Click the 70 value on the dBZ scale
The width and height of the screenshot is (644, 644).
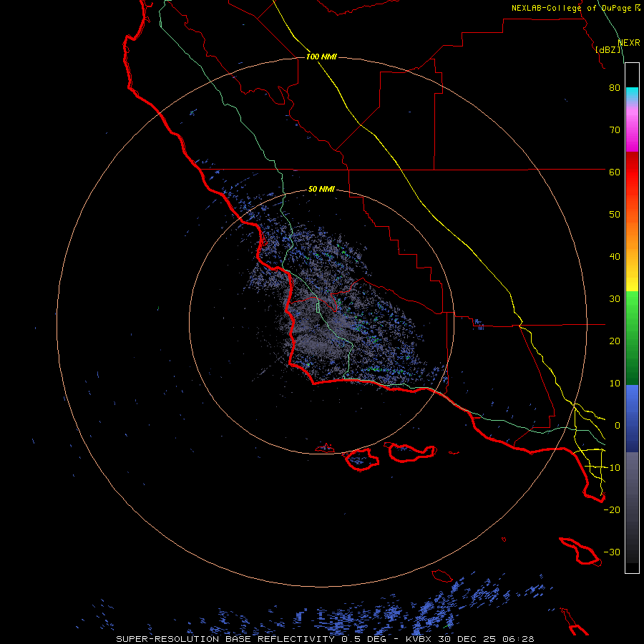tap(615, 130)
